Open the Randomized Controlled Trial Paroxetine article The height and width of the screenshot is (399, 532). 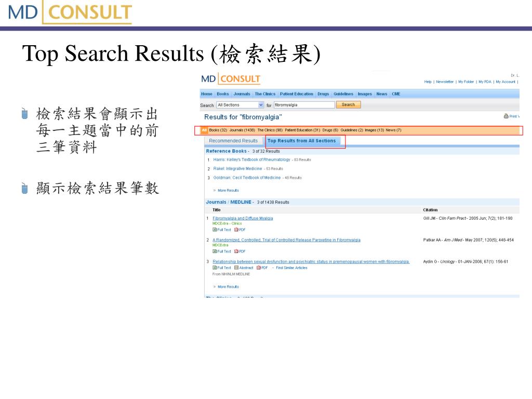(x=286, y=240)
